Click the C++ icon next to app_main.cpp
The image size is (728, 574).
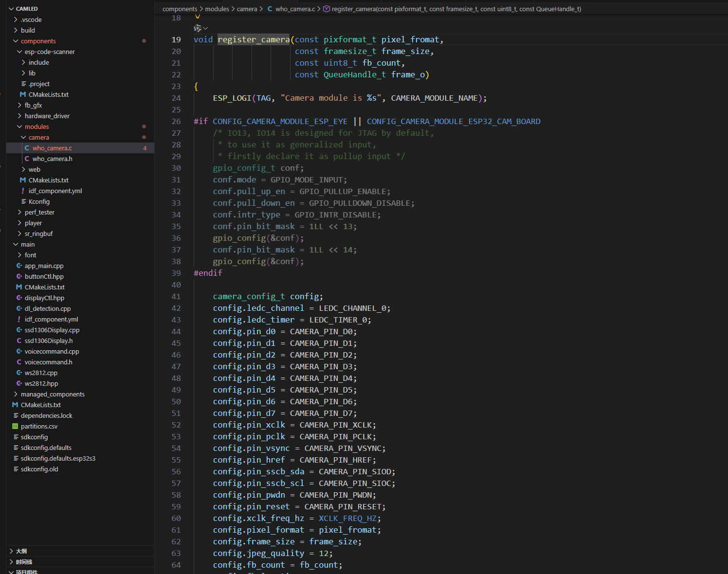pos(19,266)
